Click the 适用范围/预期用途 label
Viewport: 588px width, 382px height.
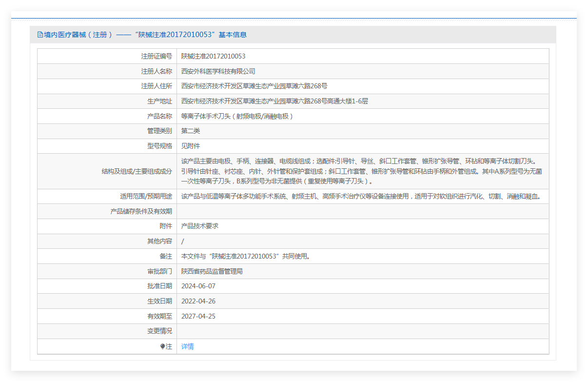(146, 197)
